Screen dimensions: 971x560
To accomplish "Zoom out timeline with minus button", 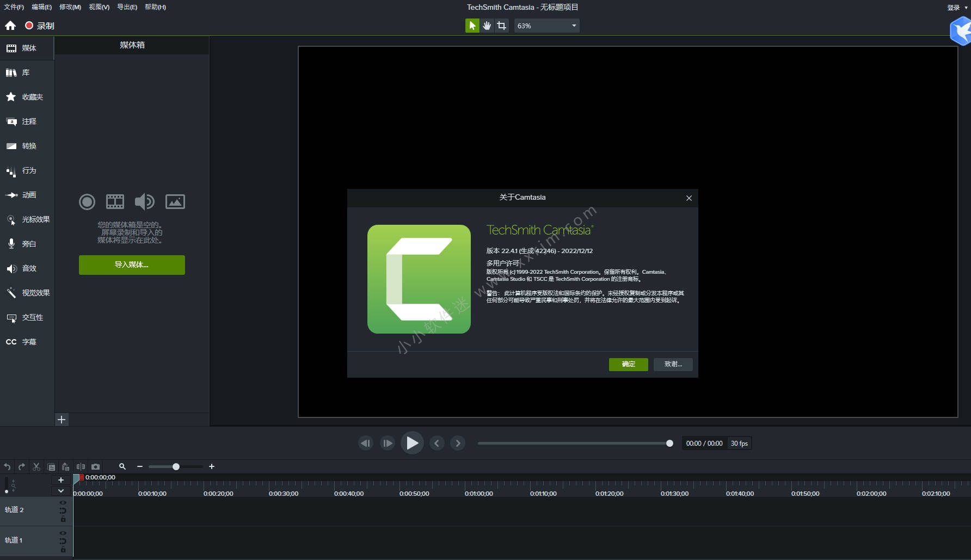I will pos(140,467).
